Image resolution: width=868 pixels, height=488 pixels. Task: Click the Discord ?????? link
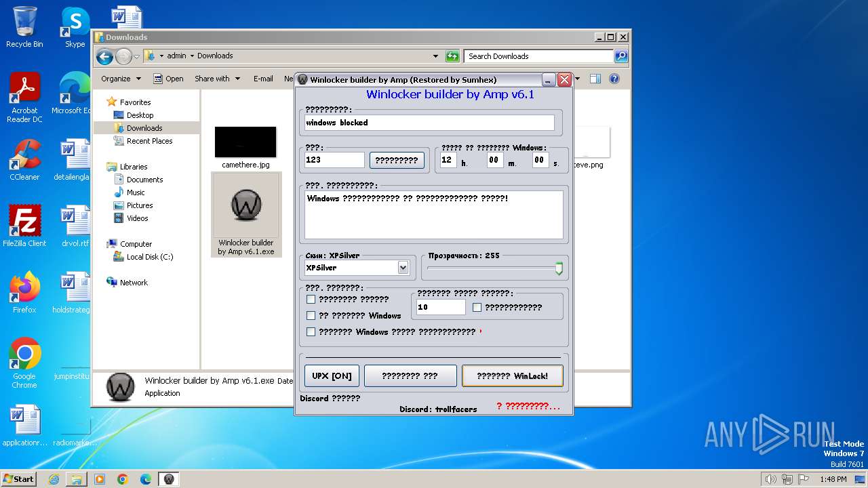pyautogui.click(x=330, y=398)
